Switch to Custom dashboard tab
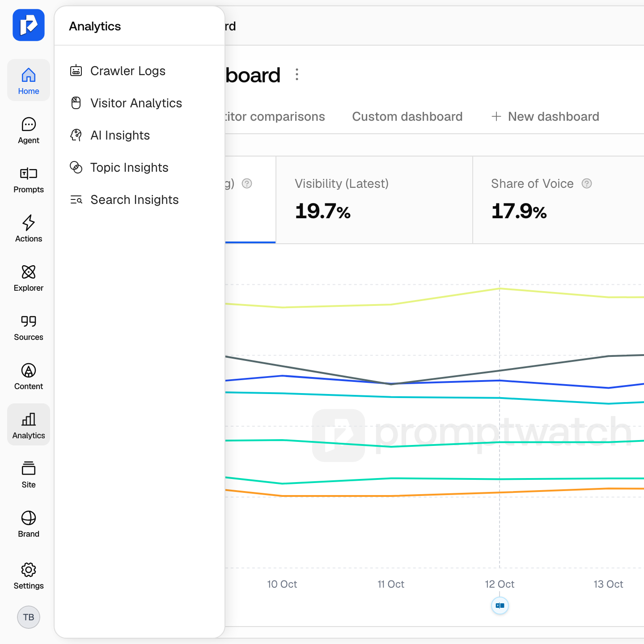Screen dimensions: 644x644 pos(407,116)
